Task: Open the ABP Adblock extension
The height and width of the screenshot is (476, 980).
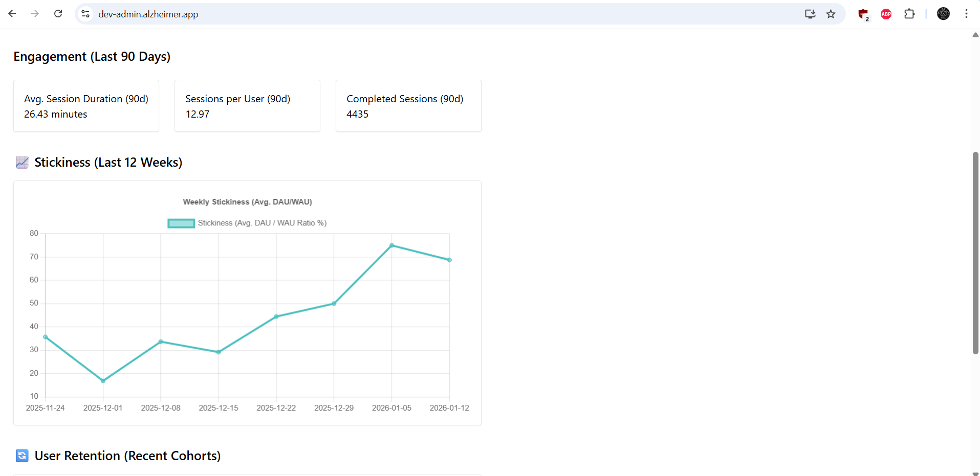Action: point(886,14)
